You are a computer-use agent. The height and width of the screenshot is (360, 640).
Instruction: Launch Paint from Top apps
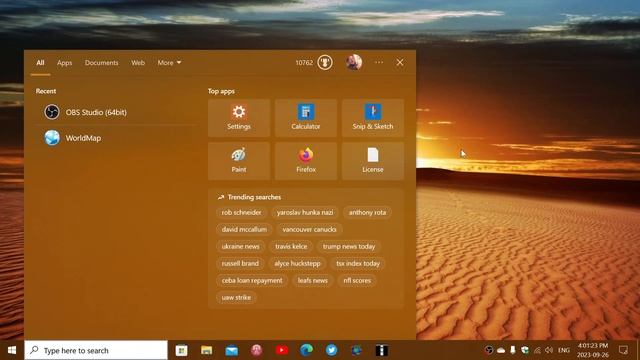(x=239, y=161)
